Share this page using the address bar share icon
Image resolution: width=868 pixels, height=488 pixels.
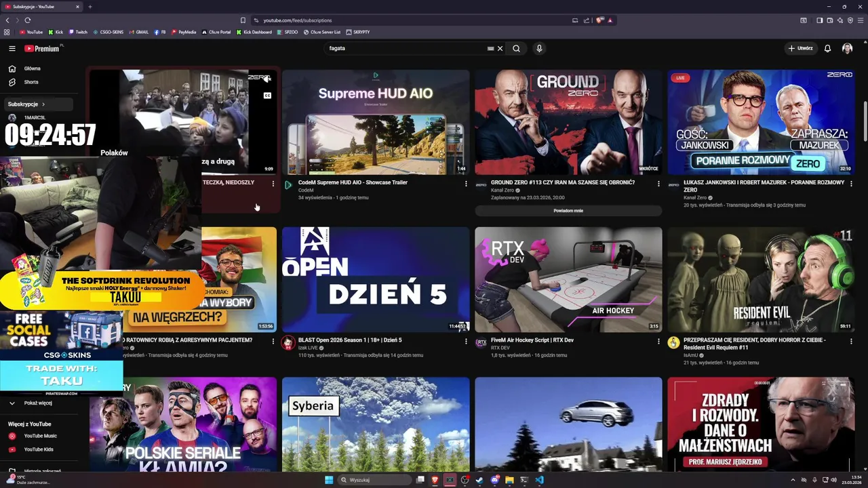(x=587, y=20)
